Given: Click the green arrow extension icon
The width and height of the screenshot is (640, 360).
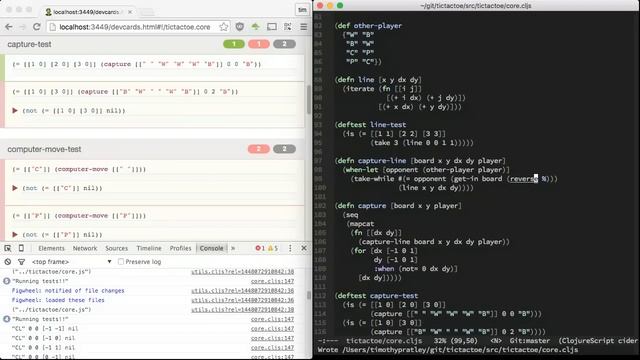Looking at the screenshot, I should (256, 27).
